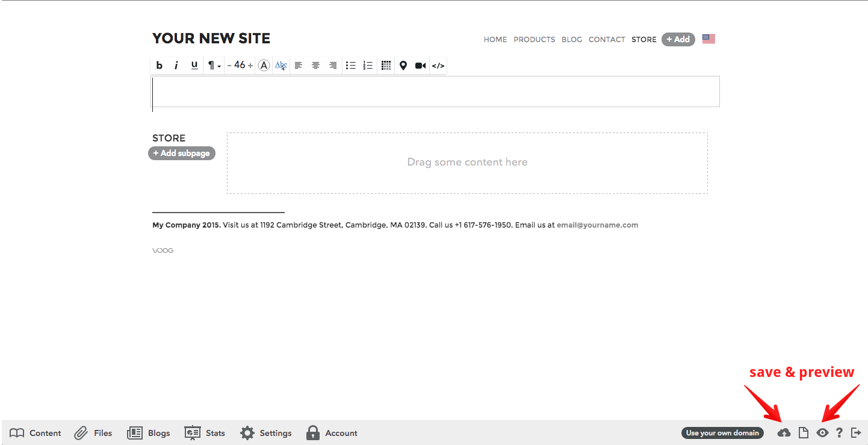
Task: Open the language flag selector
Action: click(708, 39)
